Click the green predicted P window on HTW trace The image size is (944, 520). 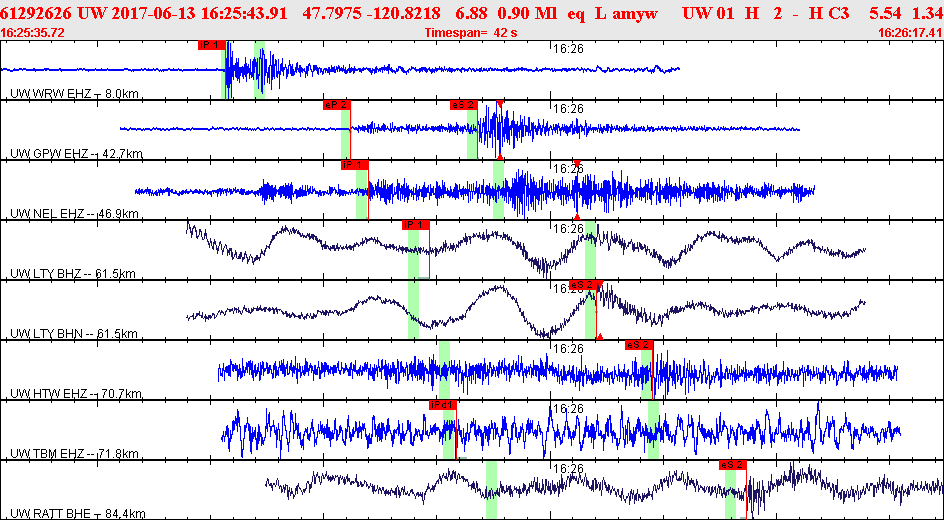click(444, 370)
